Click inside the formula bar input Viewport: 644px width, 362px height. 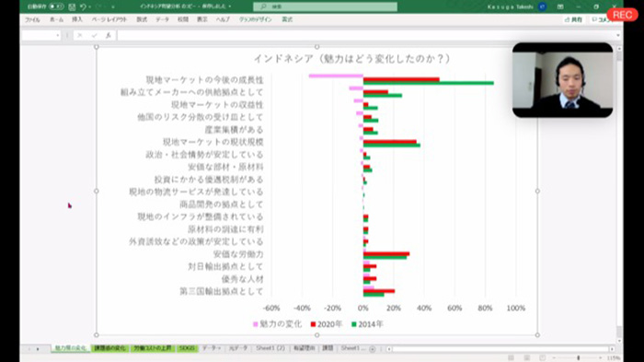pos(365,35)
